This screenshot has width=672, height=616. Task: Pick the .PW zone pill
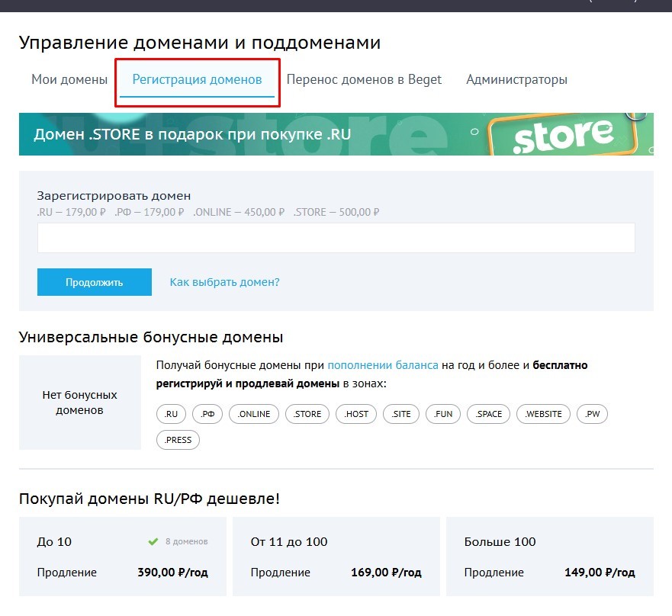point(592,414)
